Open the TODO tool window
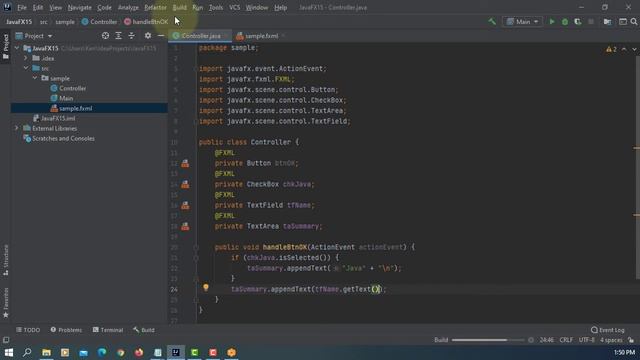The height and width of the screenshot is (360, 640). point(28,330)
